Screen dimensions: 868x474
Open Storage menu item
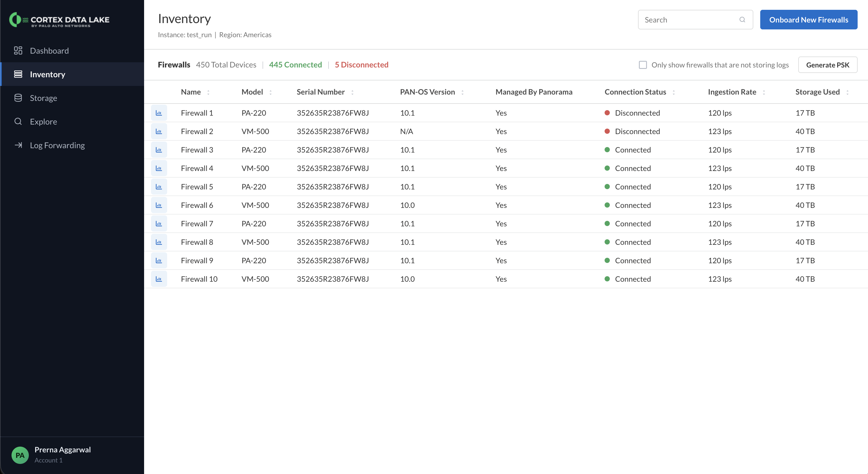tap(72, 98)
